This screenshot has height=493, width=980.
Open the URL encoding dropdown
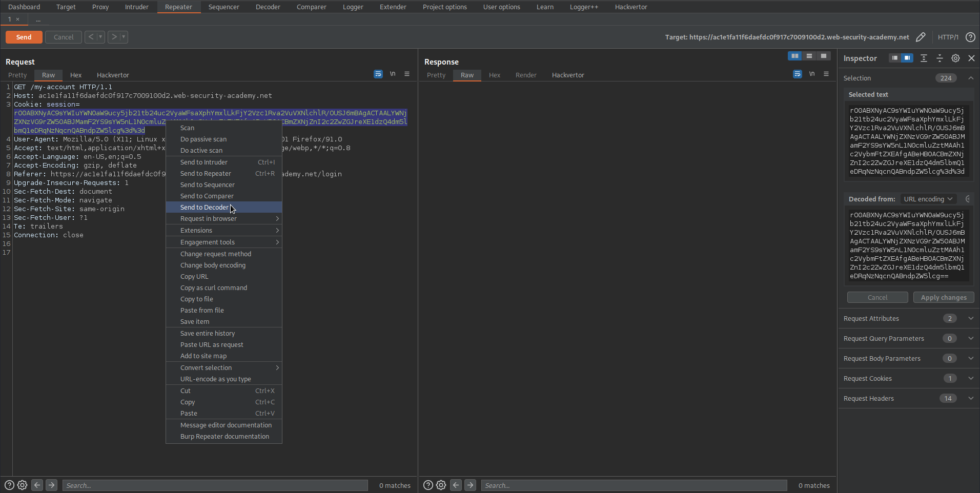click(928, 199)
